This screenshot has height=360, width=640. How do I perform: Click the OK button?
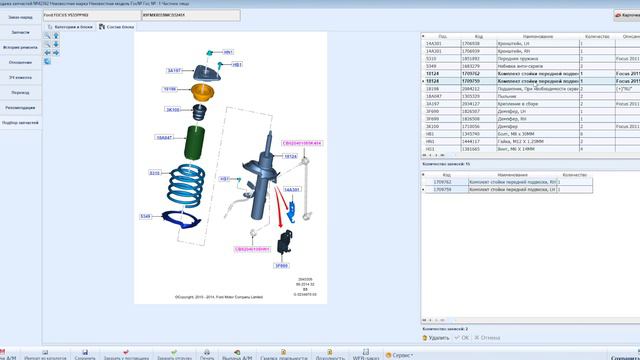462,338
